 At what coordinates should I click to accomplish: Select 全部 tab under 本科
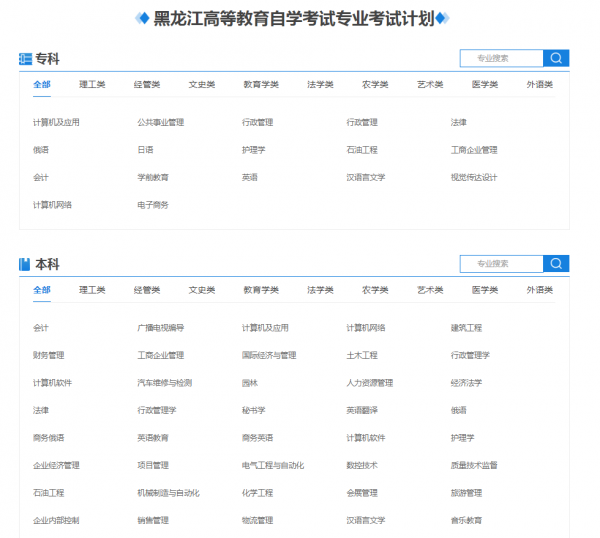(42, 290)
